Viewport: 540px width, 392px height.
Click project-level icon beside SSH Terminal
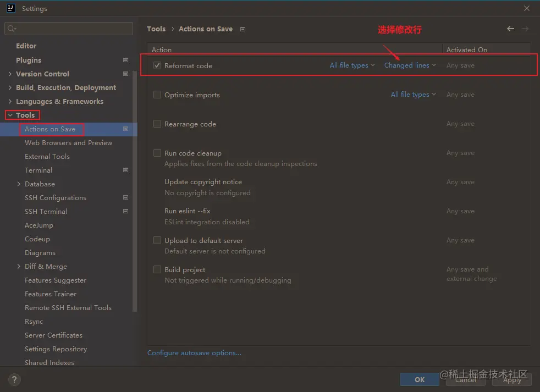pos(126,211)
